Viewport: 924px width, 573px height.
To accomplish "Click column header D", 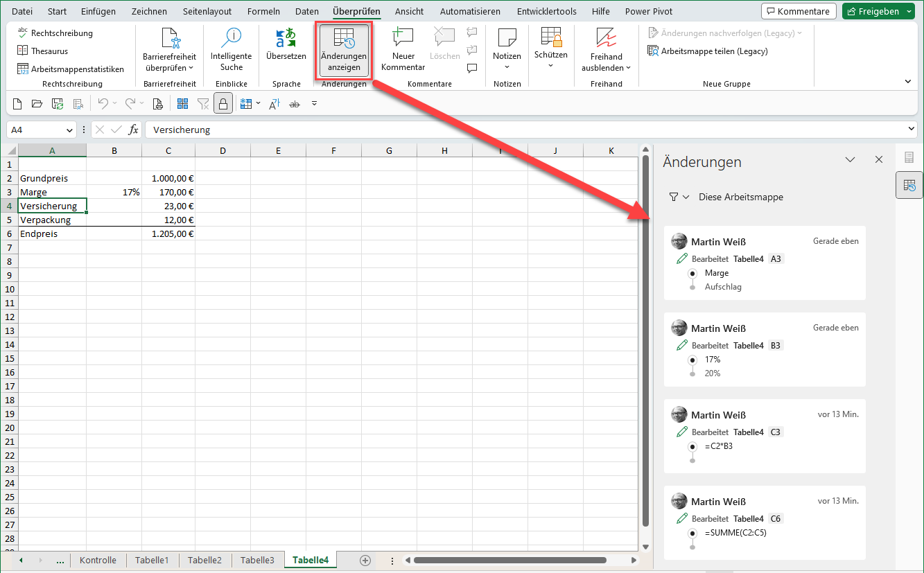I will coord(223,150).
